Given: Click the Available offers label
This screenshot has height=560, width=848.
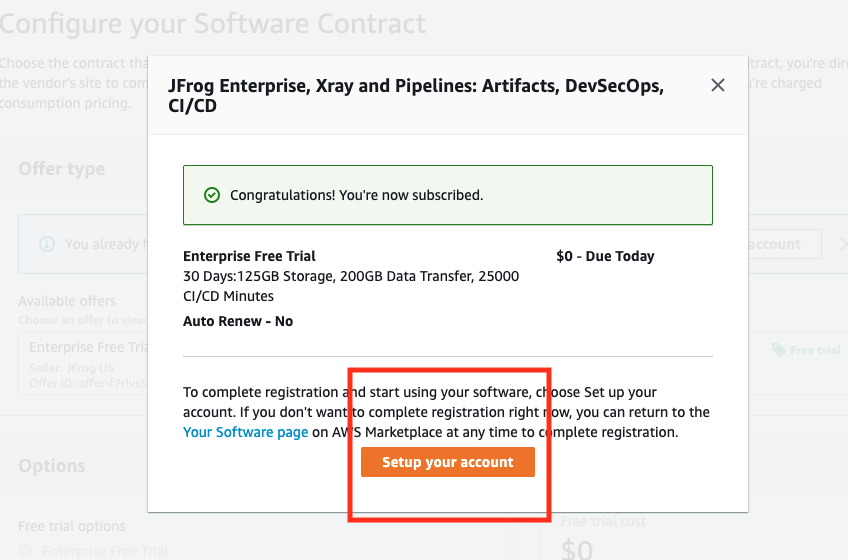Looking at the screenshot, I should 67,301.
